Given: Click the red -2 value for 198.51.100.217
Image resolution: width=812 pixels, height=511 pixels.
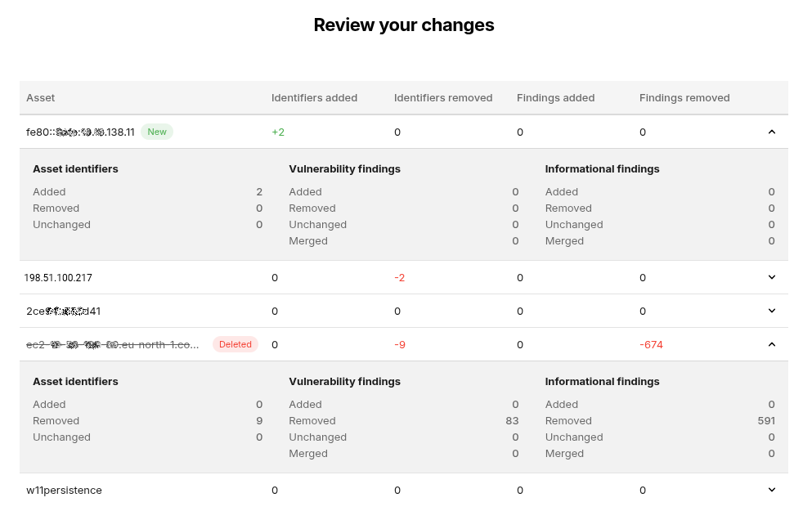Looking at the screenshot, I should pos(399,277).
